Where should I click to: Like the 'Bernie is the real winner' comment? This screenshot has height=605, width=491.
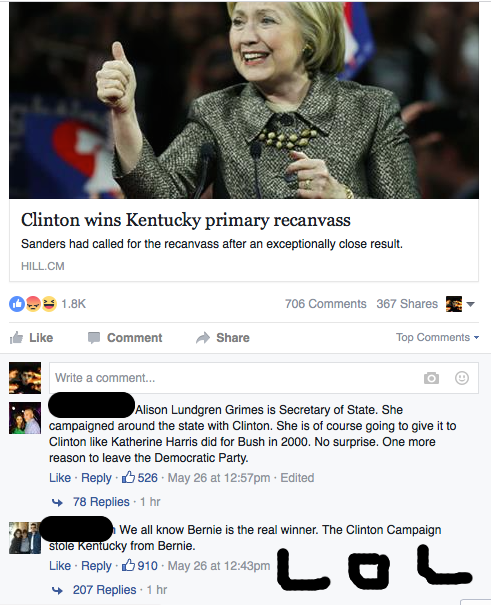pos(60,566)
